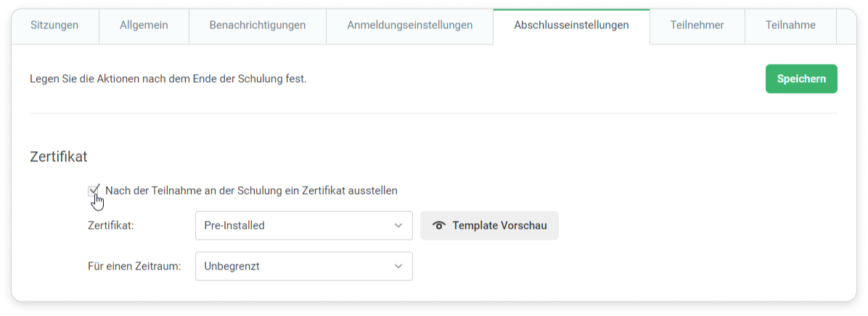Click the Zertifikat section heading

click(59, 156)
